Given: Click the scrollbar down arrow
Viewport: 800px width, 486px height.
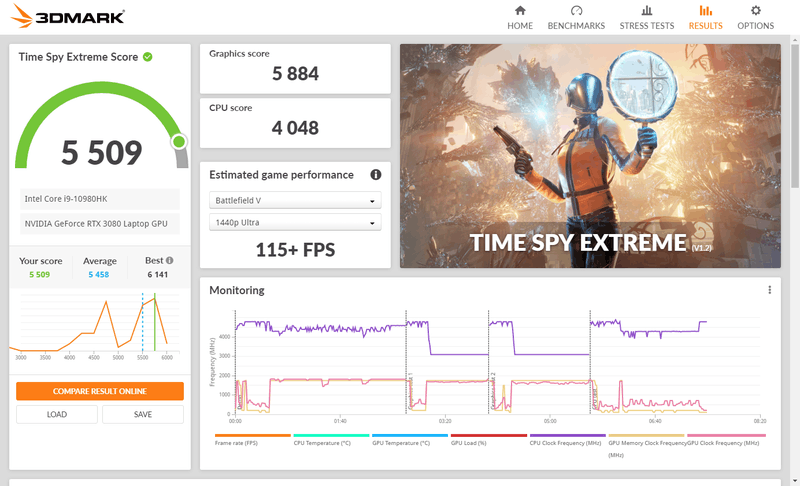Looking at the screenshot, I should click(795, 480).
